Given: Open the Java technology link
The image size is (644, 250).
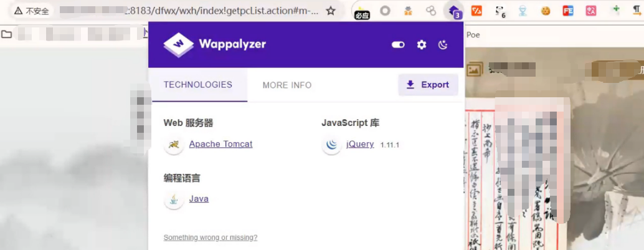Looking at the screenshot, I should (x=199, y=199).
